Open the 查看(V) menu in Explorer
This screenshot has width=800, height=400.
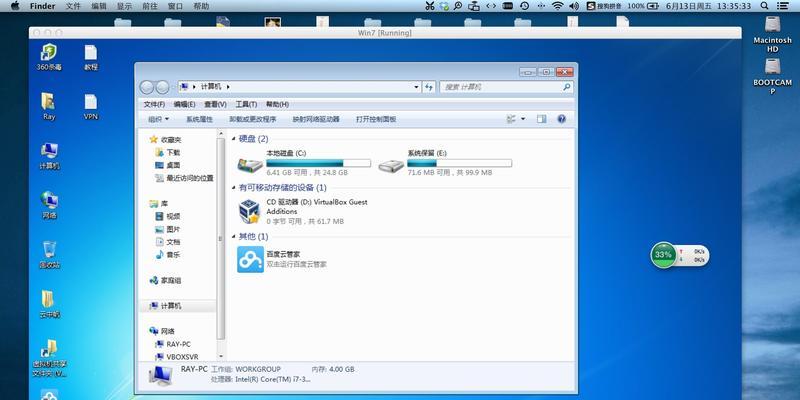(x=215, y=104)
